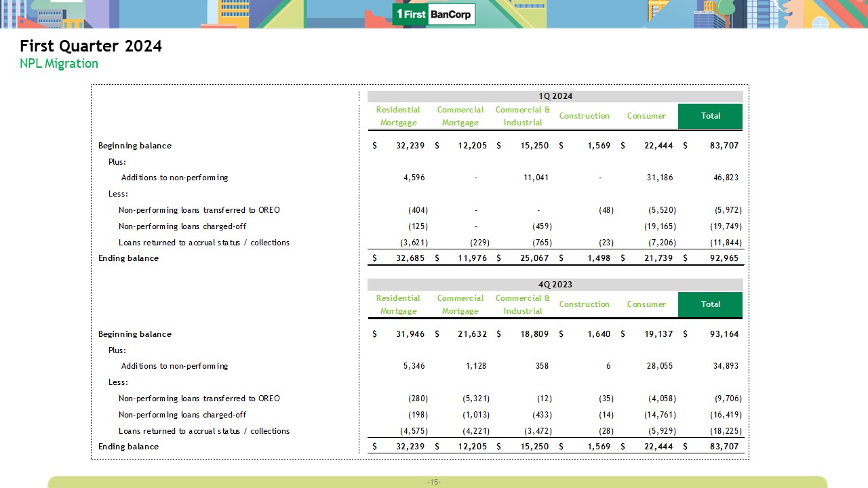Click the First BanCorp logo

point(433,14)
